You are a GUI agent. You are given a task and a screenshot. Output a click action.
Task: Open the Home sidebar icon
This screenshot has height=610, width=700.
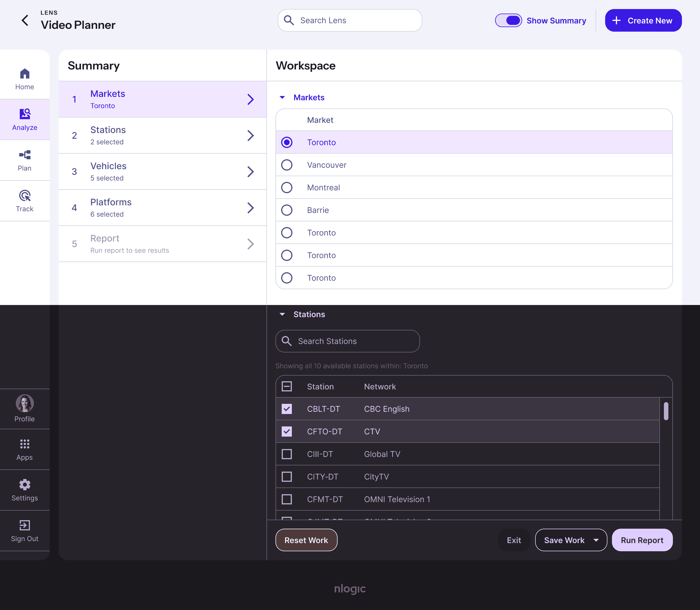tap(25, 74)
